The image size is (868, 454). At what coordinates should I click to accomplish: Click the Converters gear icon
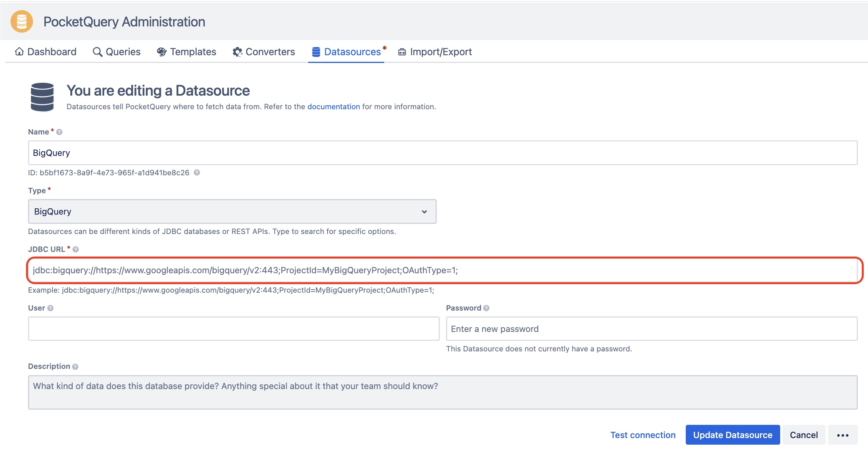click(x=237, y=52)
